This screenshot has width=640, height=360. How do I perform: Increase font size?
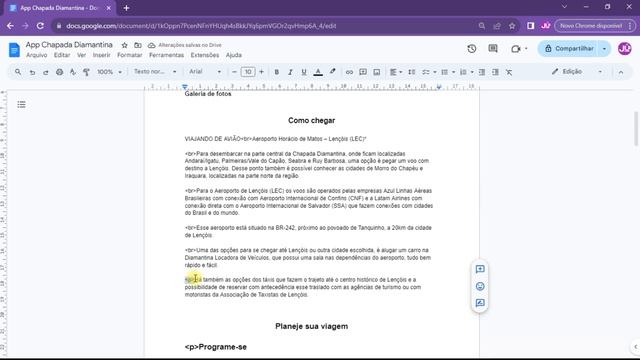[x=262, y=72]
